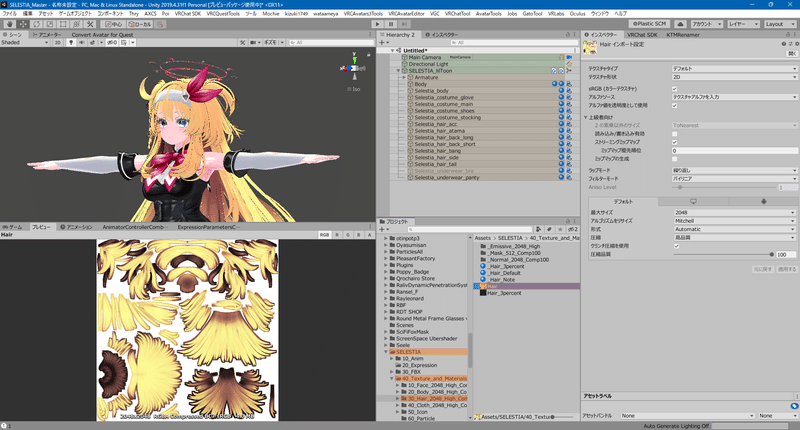Click the scene orientation gizmo
Viewport: 800px width, 430px height.
[355, 68]
